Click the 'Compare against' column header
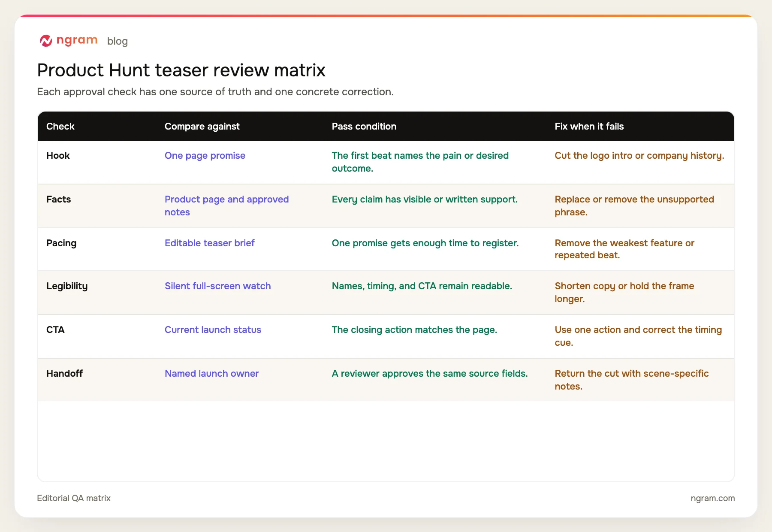Screen dimensions: 772x532 202,126
